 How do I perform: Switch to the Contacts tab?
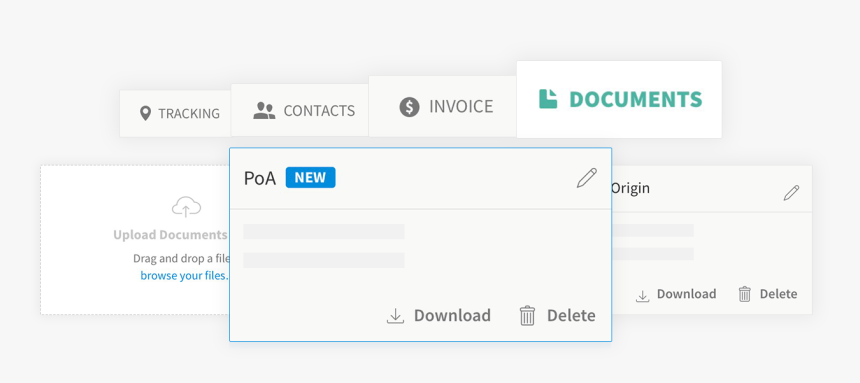299,110
